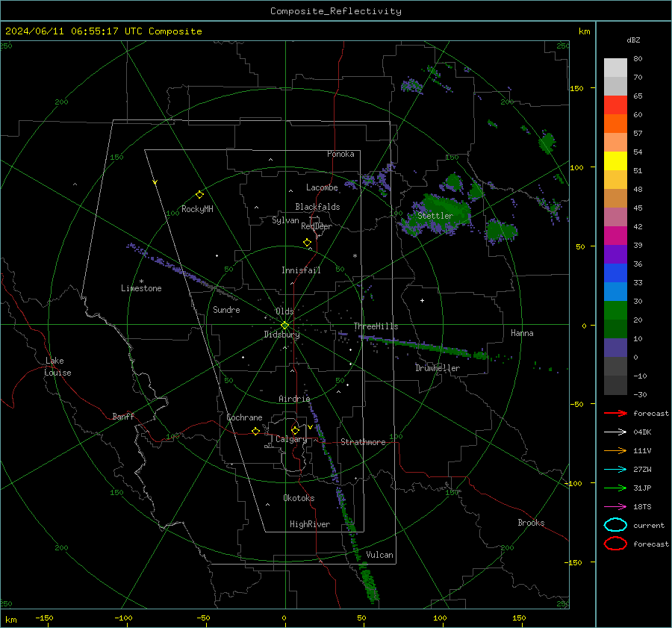Image resolution: width=672 pixels, height=628 pixels.
Task: Click the Hanna city label
Action: [x=522, y=333]
